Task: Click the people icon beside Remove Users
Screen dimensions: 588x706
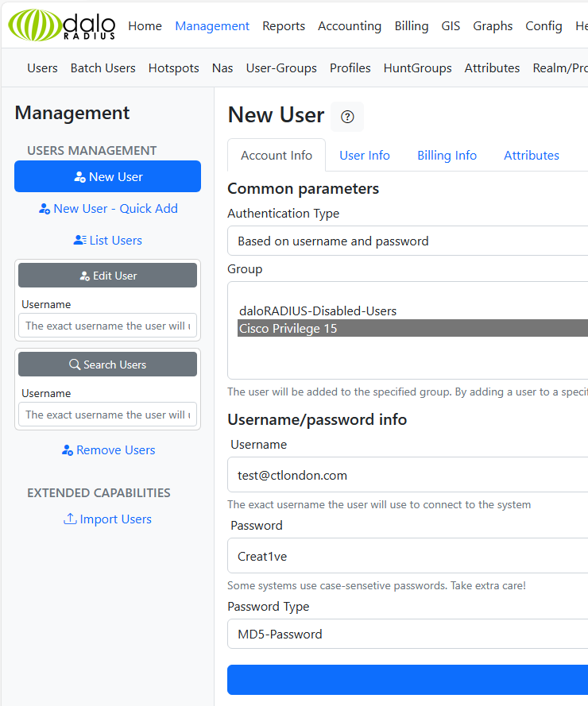Action: 67,449
